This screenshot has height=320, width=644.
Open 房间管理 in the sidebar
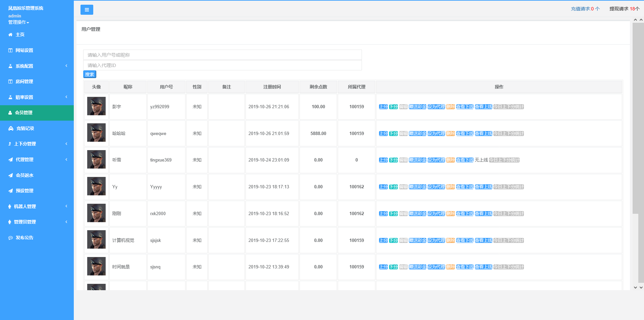click(x=24, y=81)
